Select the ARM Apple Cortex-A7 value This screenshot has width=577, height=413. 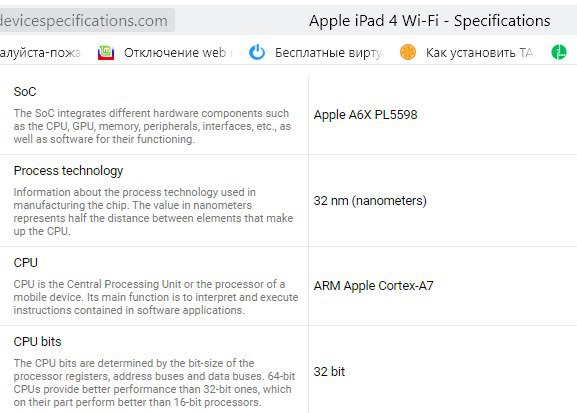[374, 286]
